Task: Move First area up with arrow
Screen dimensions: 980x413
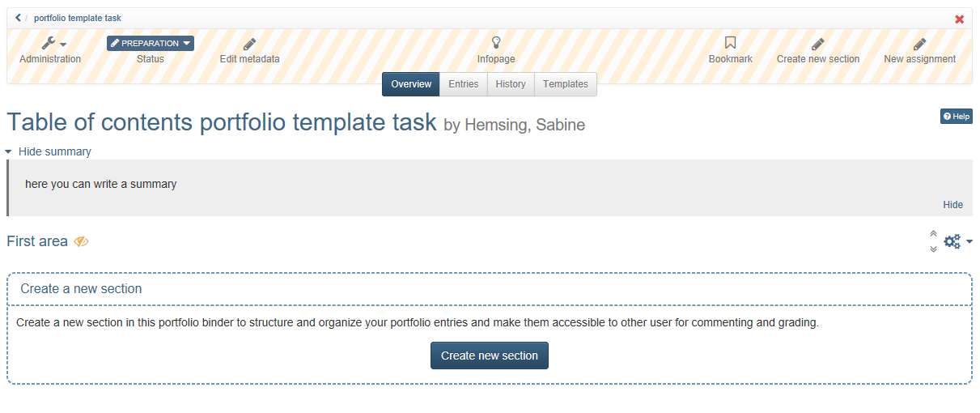Action: pyautogui.click(x=933, y=234)
